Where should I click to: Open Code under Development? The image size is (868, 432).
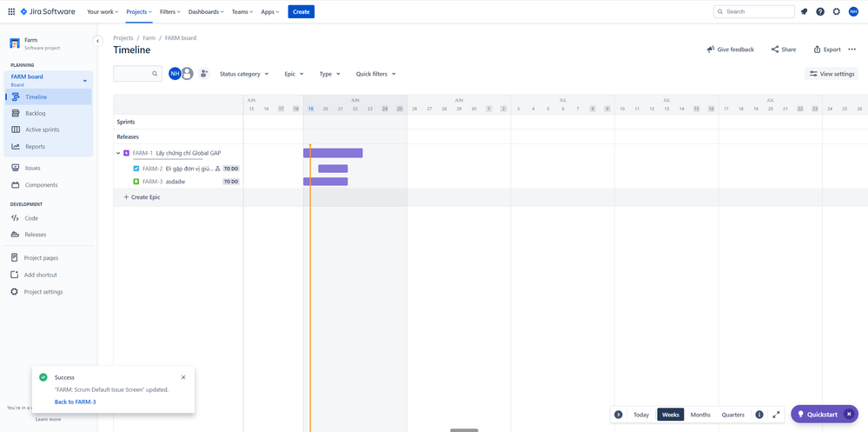tap(49, 218)
